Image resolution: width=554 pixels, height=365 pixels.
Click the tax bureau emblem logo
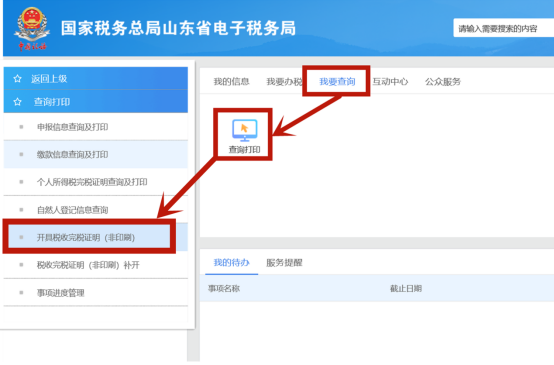tap(32, 28)
